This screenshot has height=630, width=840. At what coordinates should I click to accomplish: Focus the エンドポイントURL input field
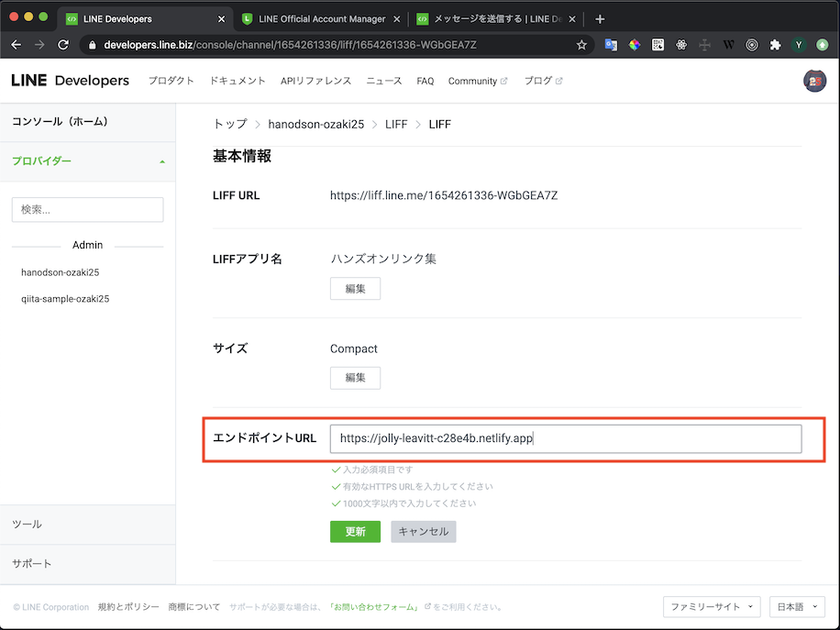[566, 438]
